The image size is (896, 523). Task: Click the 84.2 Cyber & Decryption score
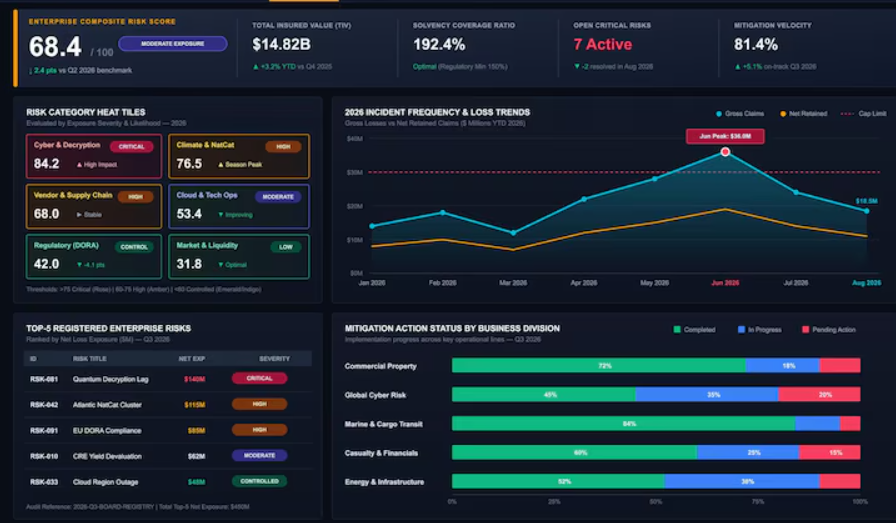[x=46, y=164]
